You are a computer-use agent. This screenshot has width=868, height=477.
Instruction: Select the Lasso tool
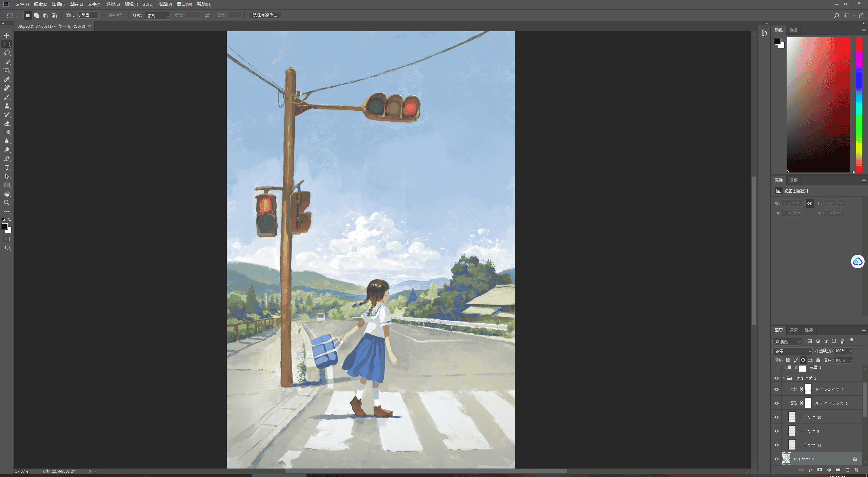click(7, 53)
